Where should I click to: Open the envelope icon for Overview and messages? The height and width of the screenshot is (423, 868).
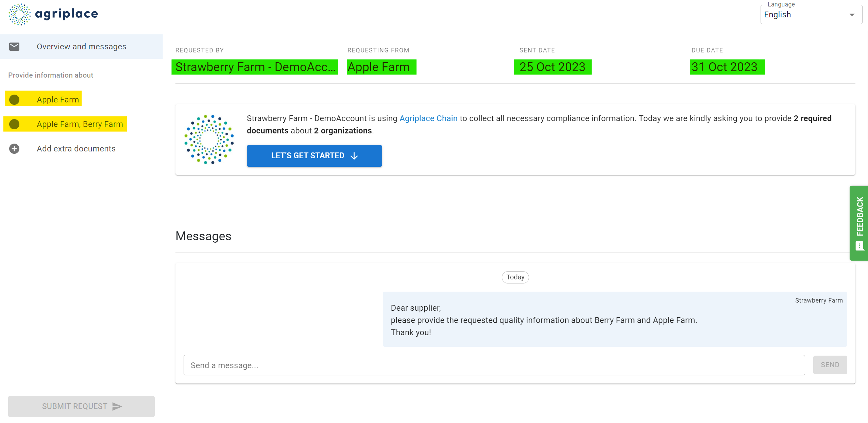pos(14,47)
